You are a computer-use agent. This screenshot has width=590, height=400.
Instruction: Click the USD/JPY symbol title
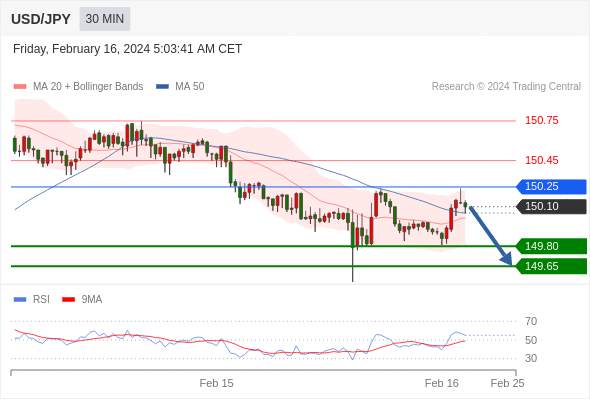point(41,19)
